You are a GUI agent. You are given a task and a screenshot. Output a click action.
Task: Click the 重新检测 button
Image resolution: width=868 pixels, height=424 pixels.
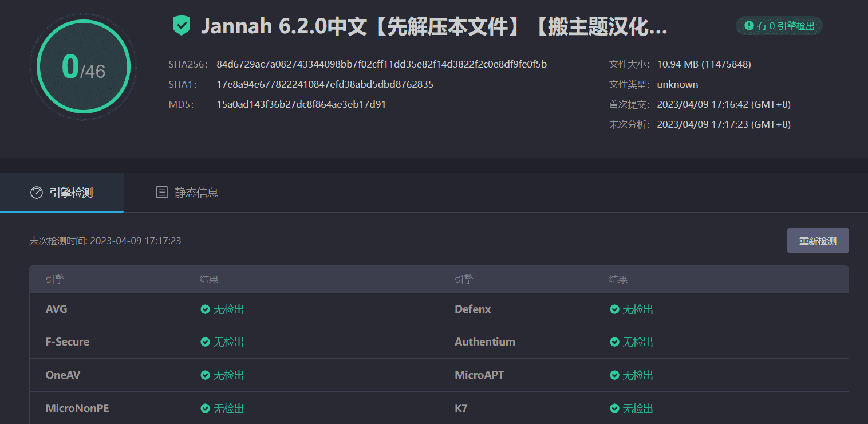tap(818, 241)
